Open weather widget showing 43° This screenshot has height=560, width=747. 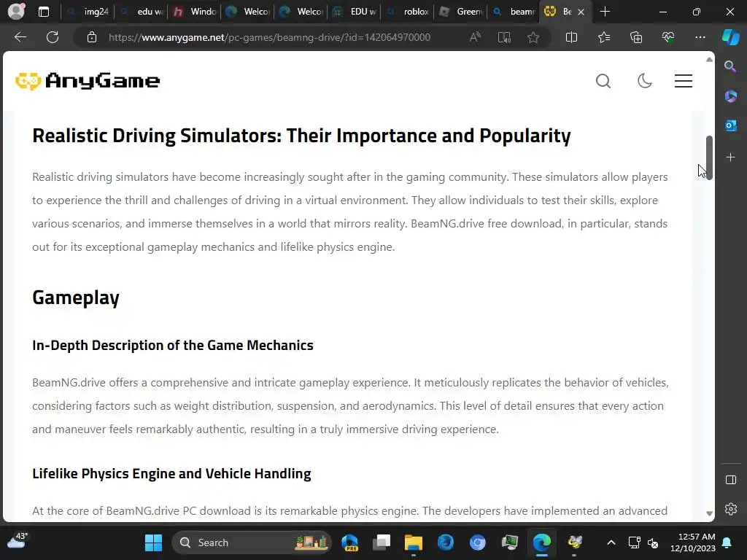[x=18, y=540]
